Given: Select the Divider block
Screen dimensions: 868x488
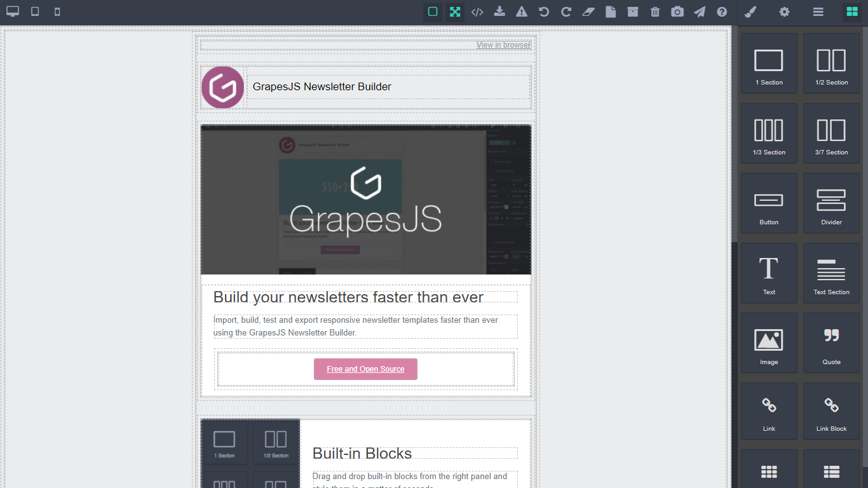Looking at the screenshot, I should [831, 203].
